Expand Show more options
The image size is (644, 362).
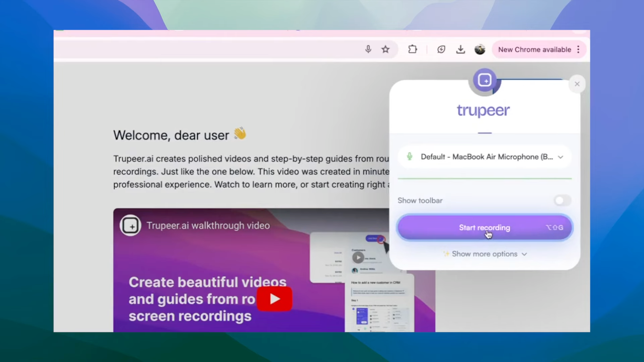click(485, 254)
